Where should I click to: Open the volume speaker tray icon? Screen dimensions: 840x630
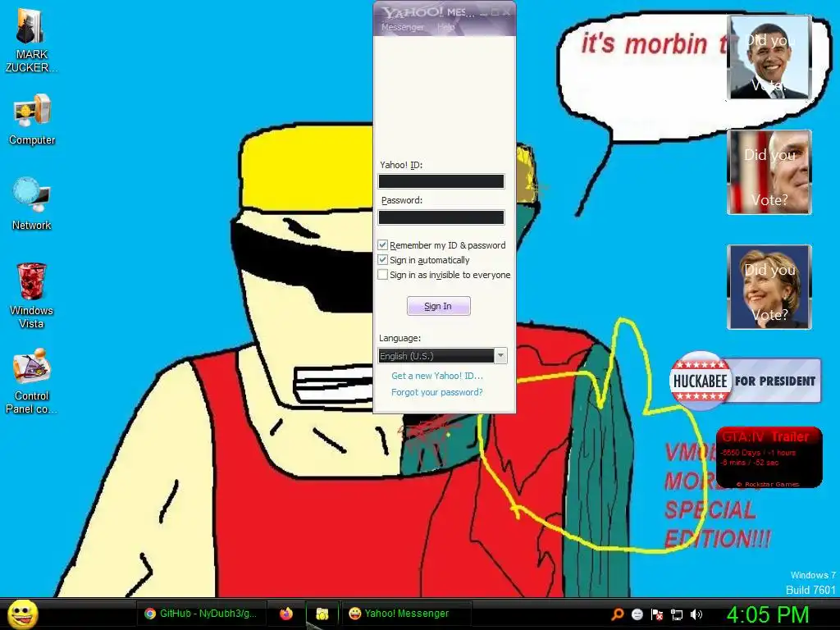696,614
